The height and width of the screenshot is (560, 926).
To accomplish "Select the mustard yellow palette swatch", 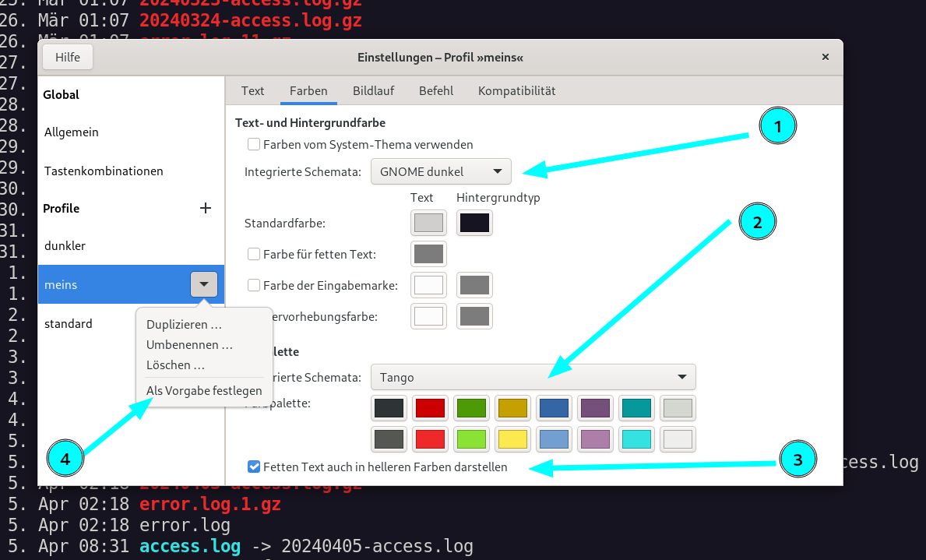I will [x=512, y=408].
